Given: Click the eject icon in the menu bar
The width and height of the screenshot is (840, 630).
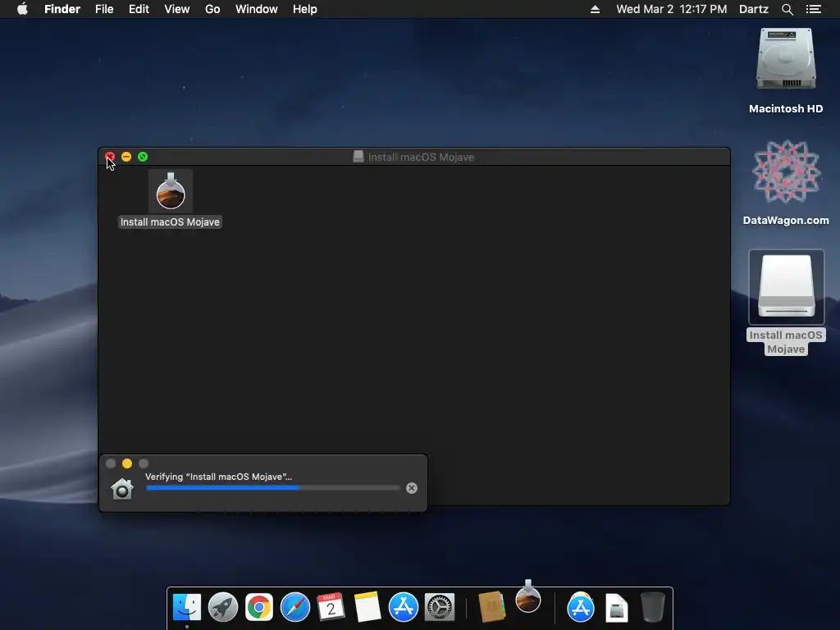Looking at the screenshot, I should [595, 9].
